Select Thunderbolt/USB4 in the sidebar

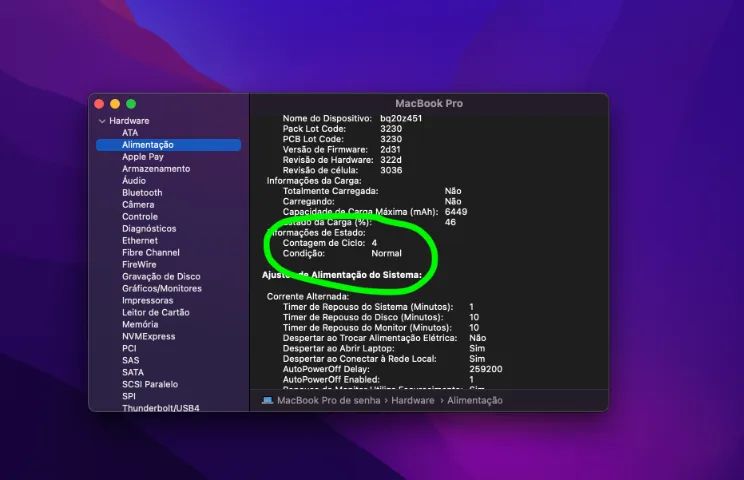click(x=161, y=407)
